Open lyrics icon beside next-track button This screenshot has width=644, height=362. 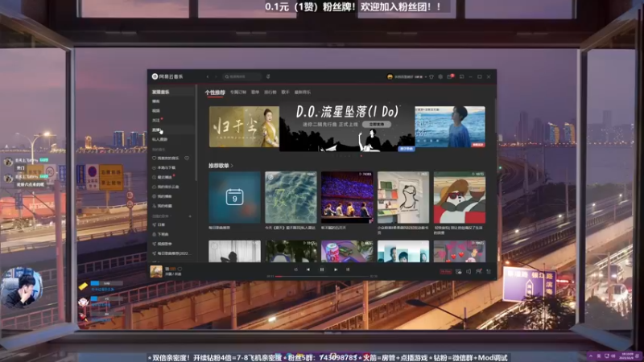click(x=348, y=269)
